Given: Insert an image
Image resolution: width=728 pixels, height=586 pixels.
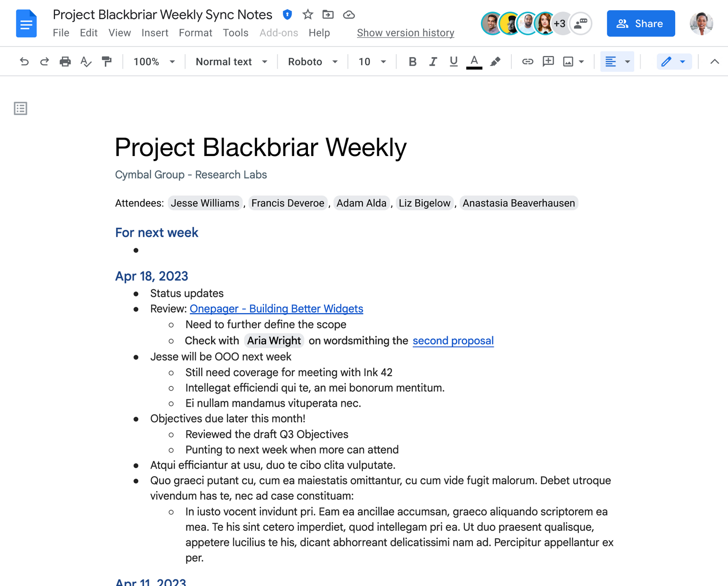Looking at the screenshot, I should coord(568,61).
